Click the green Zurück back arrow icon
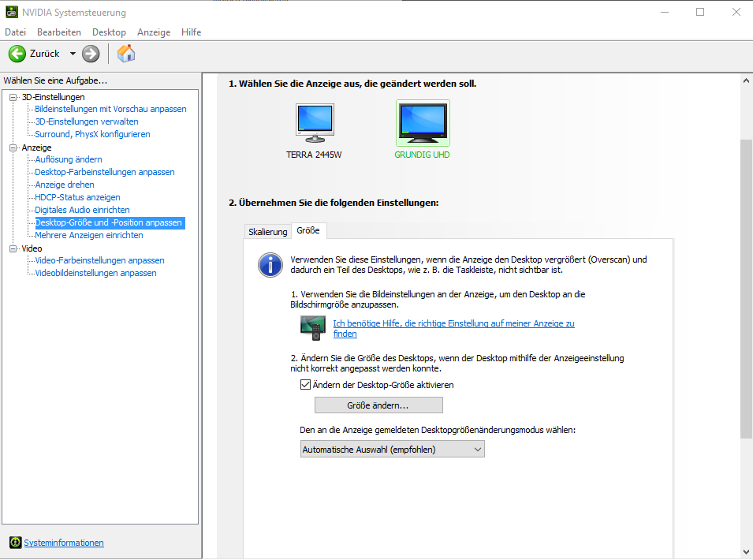753x560 pixels. 17,54
